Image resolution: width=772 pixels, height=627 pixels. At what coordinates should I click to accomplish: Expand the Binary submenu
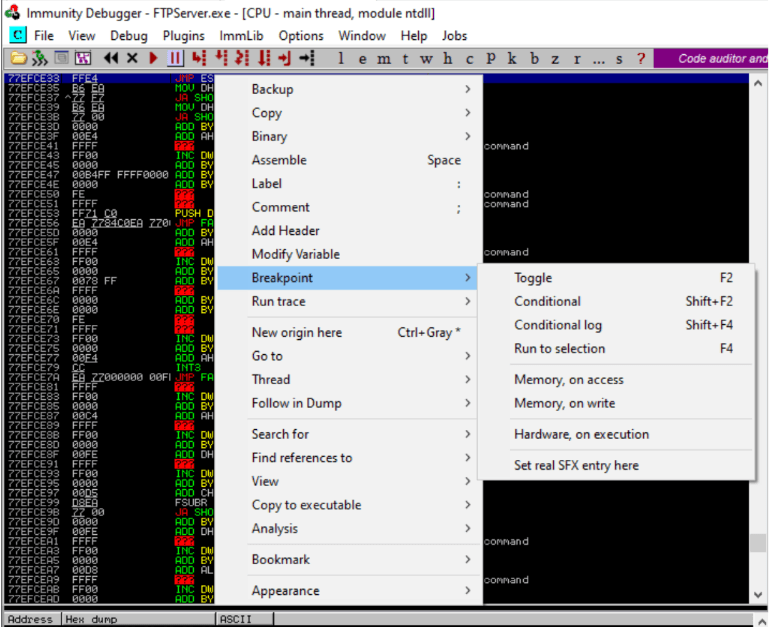click(x=349, y=136)
